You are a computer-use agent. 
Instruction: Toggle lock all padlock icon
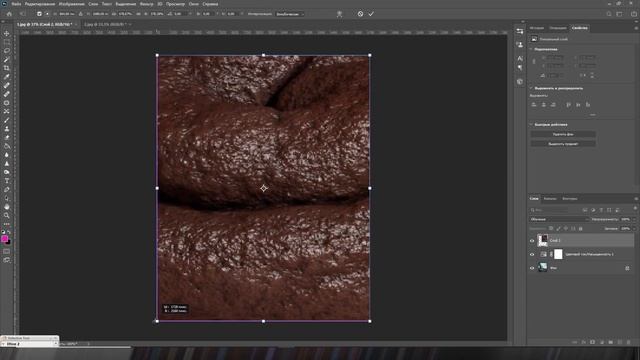point(580,229)
